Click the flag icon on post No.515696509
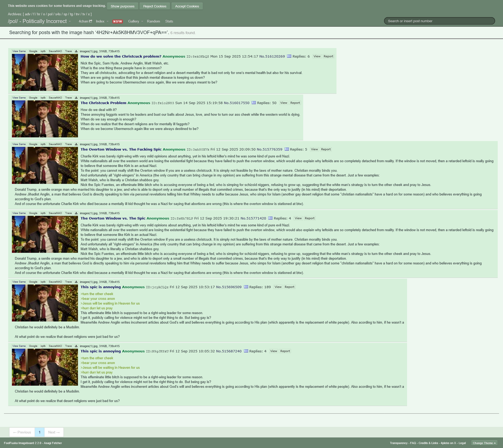This screenshot has width=503, height=448. 246,287
